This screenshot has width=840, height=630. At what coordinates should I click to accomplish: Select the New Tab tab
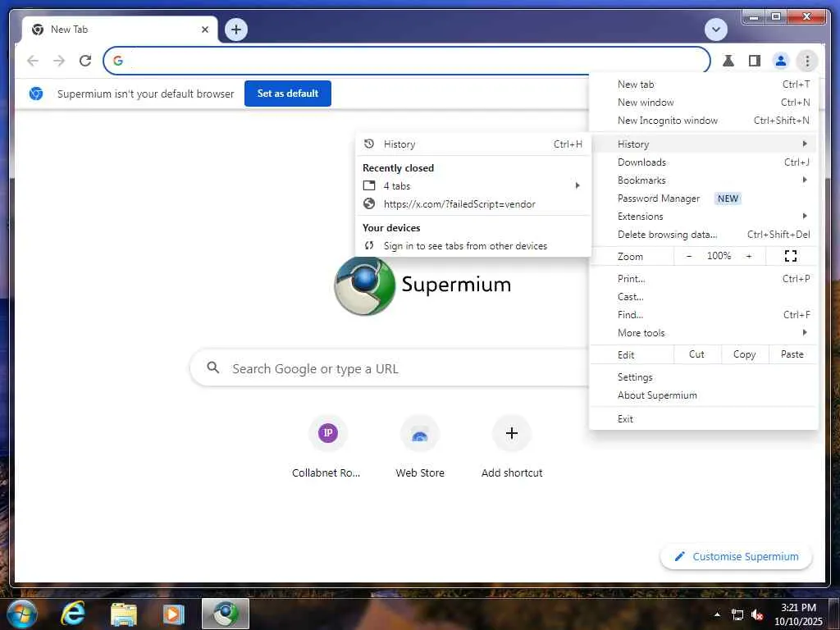[120, 30]
